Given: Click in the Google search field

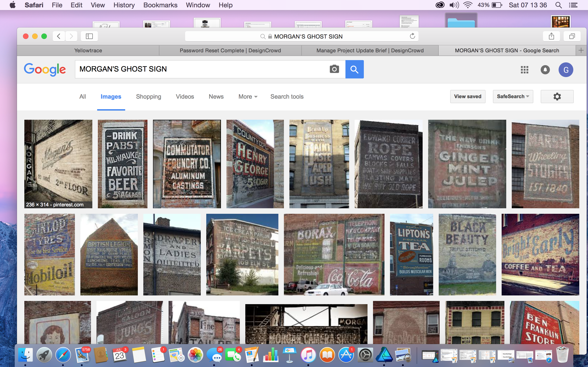Looking at the screenshot, I should point(202,69).
